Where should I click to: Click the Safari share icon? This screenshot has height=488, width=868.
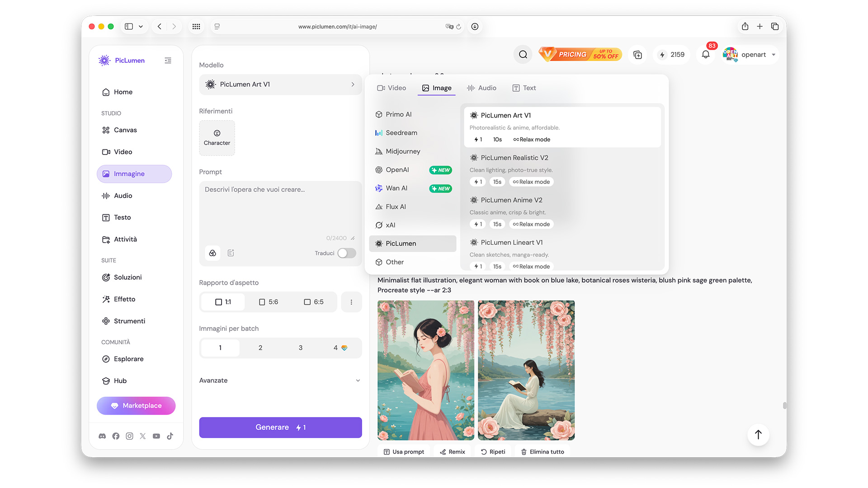[x=745, y=27]
